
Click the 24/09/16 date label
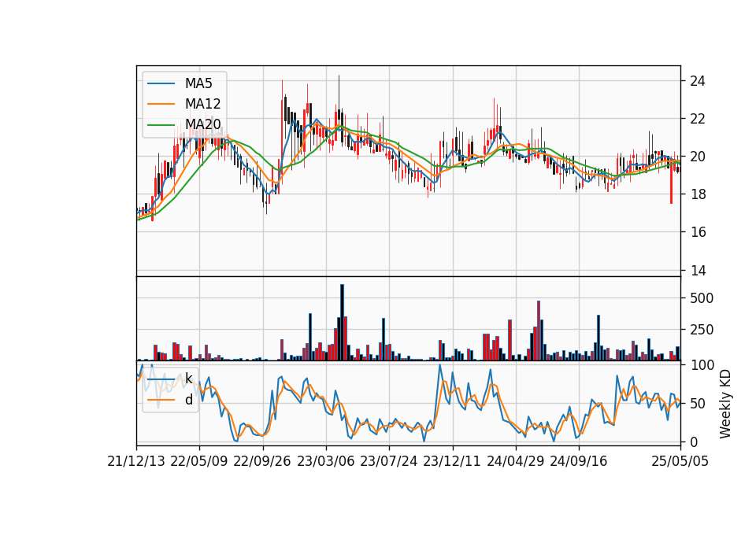(x=579, y=461)
